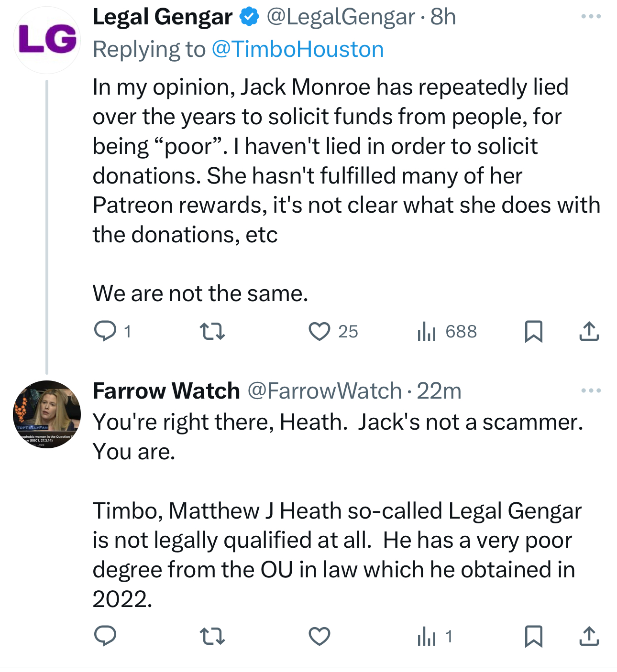Share Farrow Watch's tweet
Image resolution: width=617 pixels, height=672 pixels.
(x=589, y=636)
